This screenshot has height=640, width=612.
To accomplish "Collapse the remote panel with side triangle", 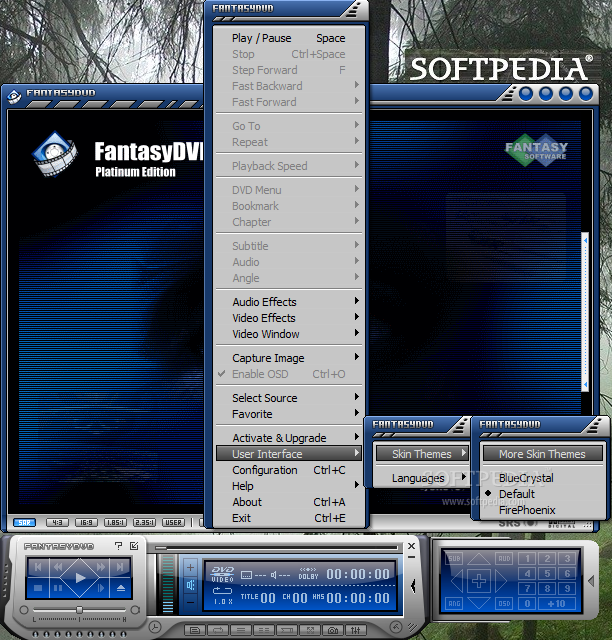I will tap(591, 581).
